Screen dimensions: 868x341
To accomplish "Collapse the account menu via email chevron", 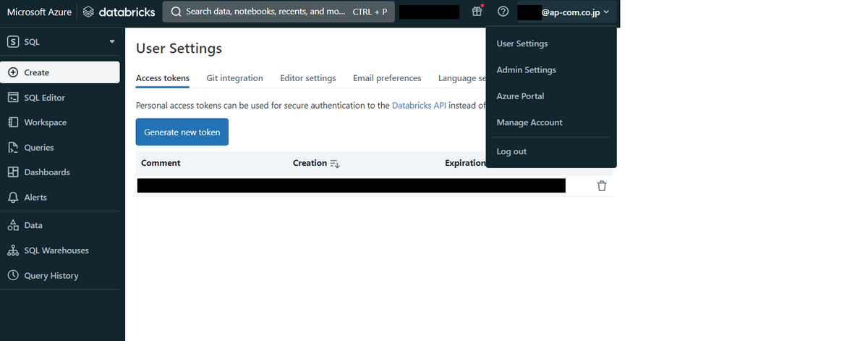I will pos(606,12).
